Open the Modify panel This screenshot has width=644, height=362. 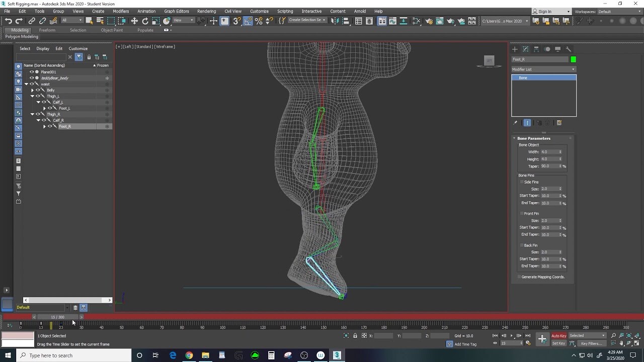coord(525,49)
